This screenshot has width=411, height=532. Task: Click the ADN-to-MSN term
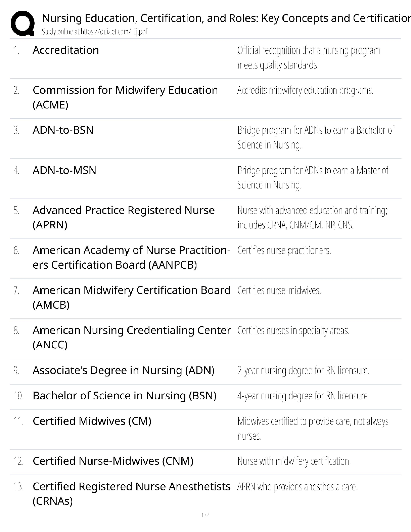64,170
